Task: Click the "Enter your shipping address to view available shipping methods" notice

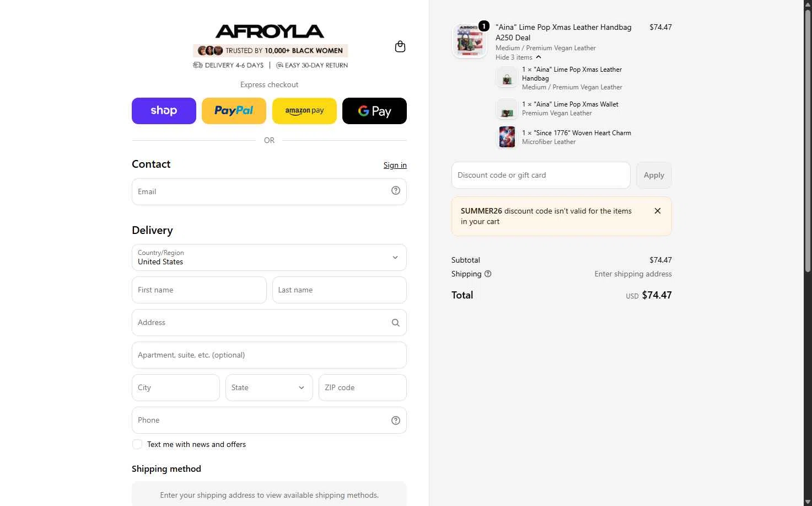Action: (269, 495)
